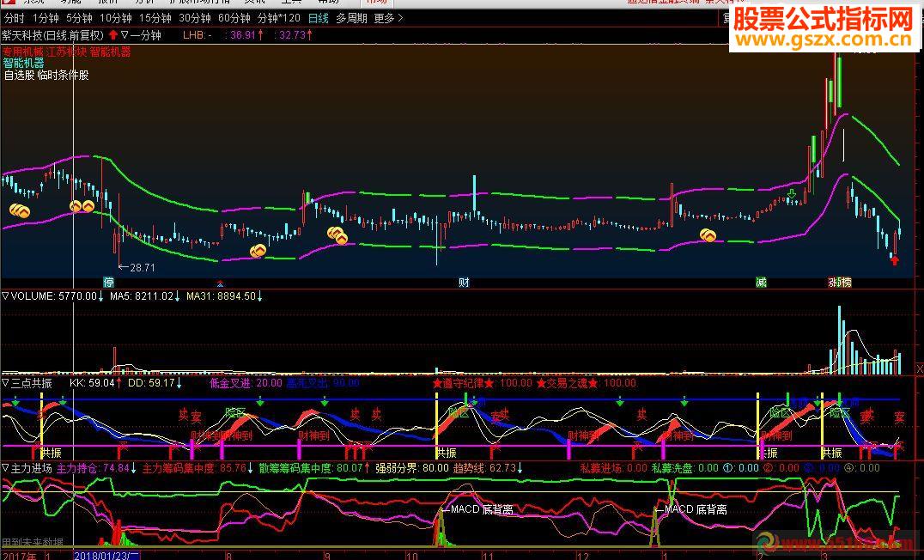924x560 pixels.
Task: Click the 财 financial report marker
Action: 464,283
